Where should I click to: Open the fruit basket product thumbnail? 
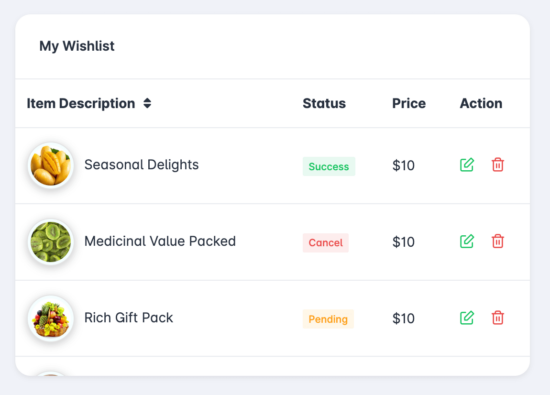click(51, 318)
